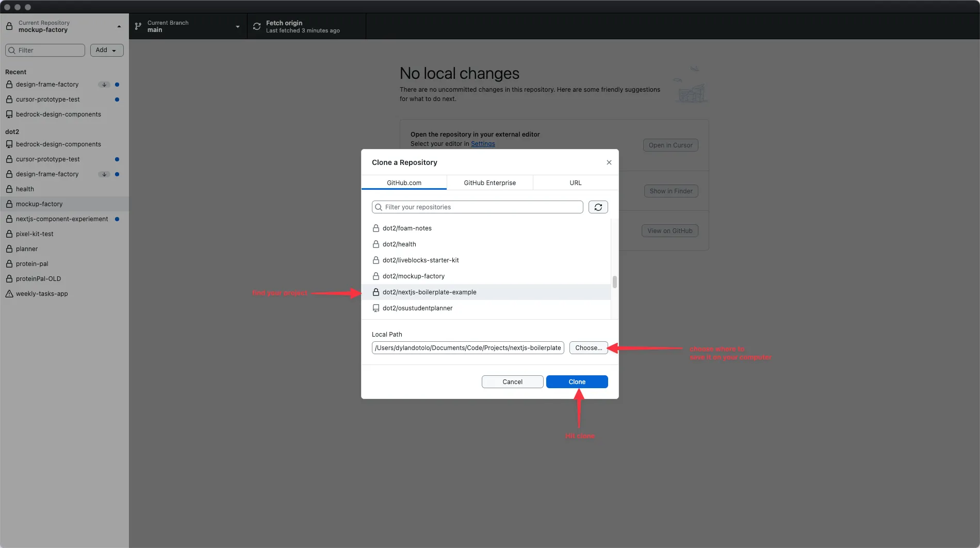Viewport: 980px width, 548px height.
Task: Click Open in Cursor in the background window
Action: click(671, 145)
